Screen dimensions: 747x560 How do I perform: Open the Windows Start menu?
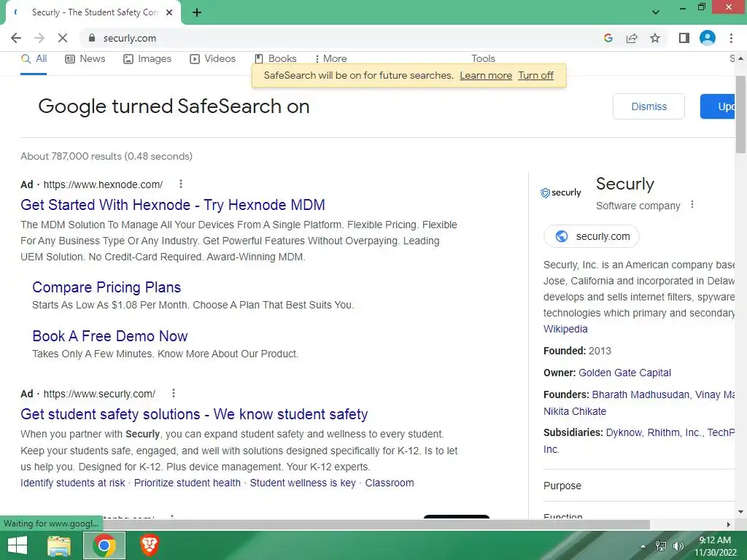[18, 545]
